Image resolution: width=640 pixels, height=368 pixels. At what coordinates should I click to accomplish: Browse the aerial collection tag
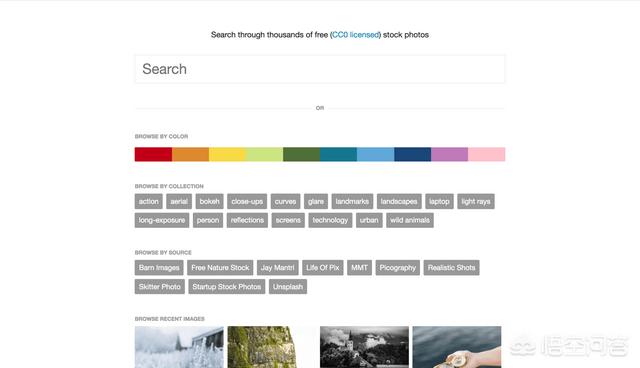[179, 202]
